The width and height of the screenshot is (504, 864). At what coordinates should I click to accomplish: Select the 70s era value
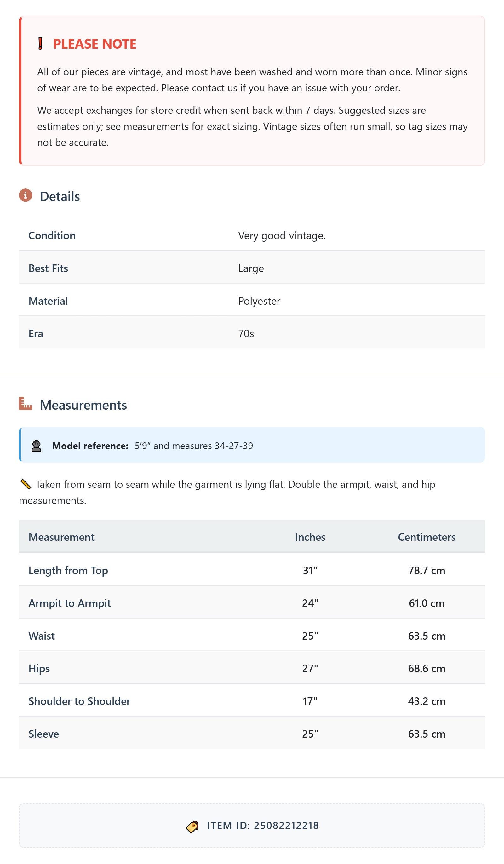[x=246, y=334]
